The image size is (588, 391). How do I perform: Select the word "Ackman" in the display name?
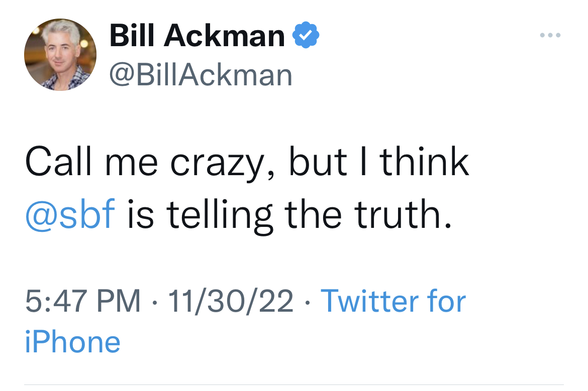[227, 36]
